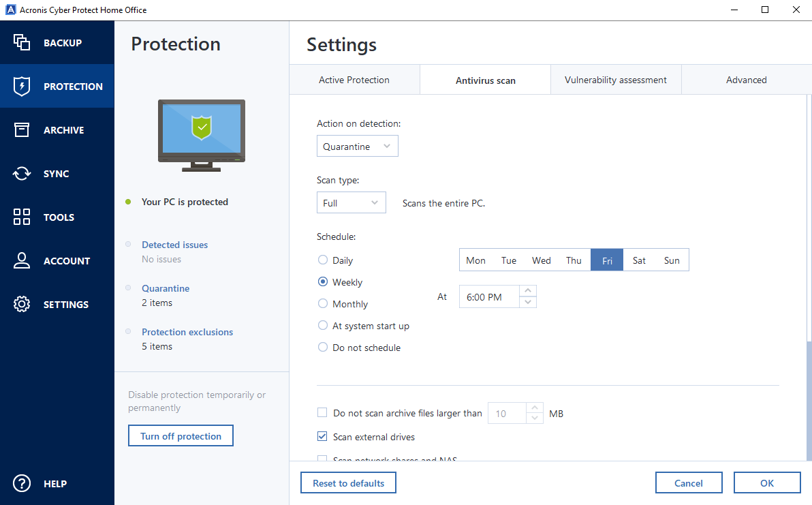This screenshot has width=812, height=505.
Task: Toggle Thu in weekly schedule
Action: [574, 260]
